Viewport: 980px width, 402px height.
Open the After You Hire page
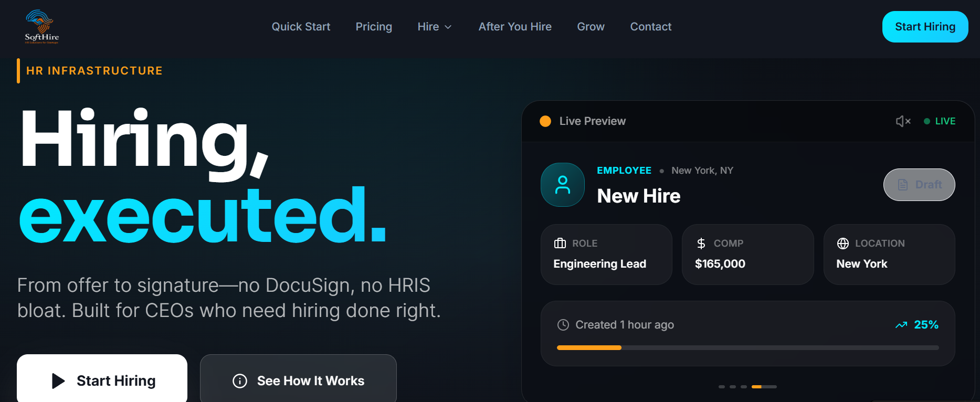click(514, 27)
